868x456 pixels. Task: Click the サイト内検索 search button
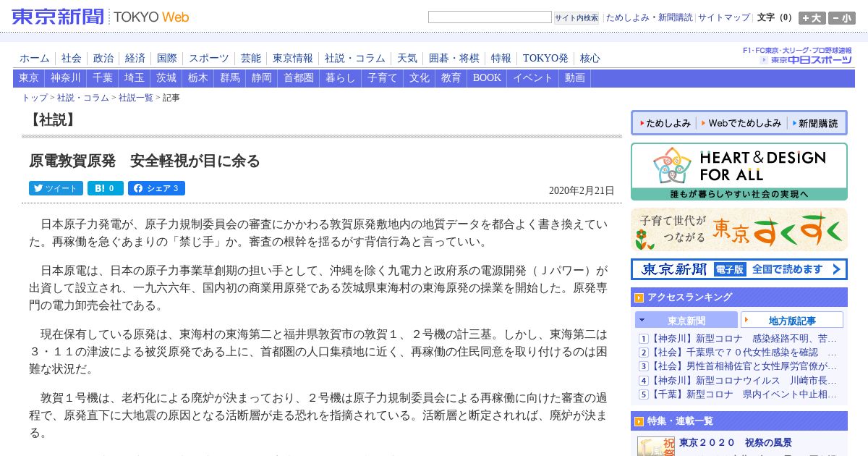click(576, 17)
